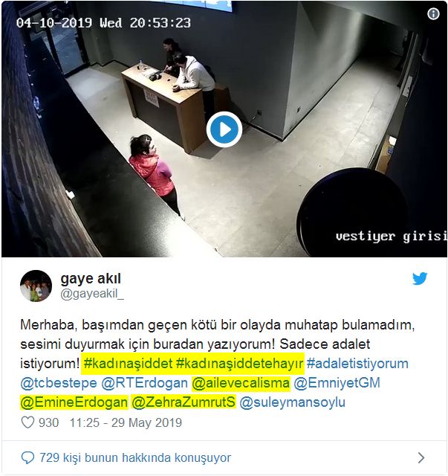This screenshot has width=448, height=476.
Task: Click the speech bubble reply icon
Action: coord(27,457)
